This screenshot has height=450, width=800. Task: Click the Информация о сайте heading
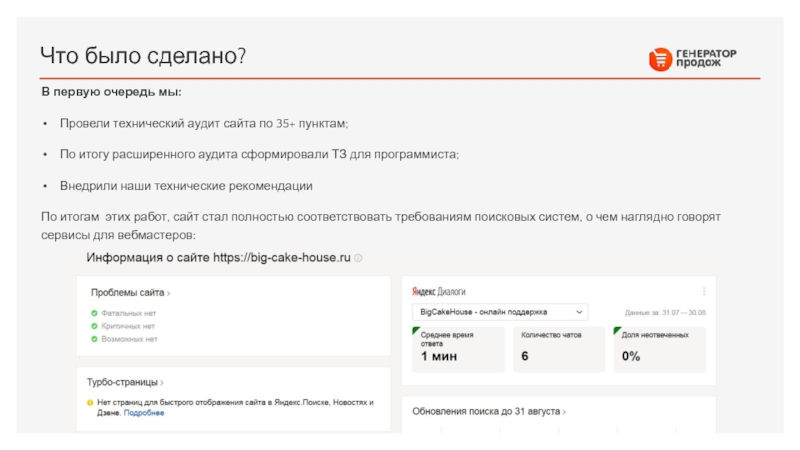click(218, 258)
